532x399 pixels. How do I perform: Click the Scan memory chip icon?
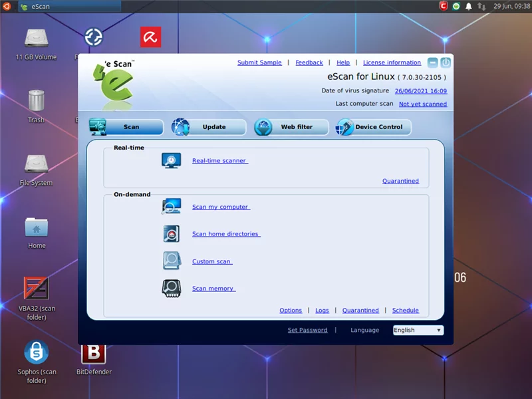click(172, 289)
